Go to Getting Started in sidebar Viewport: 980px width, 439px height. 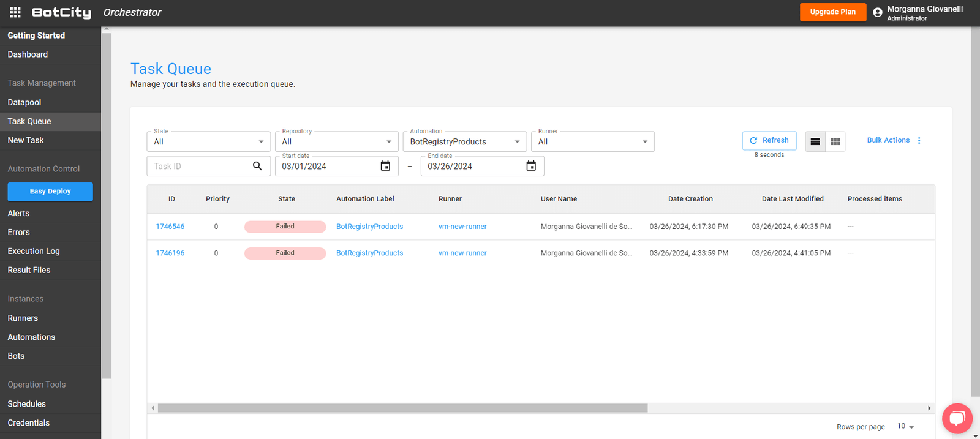(x=36, y=36)
